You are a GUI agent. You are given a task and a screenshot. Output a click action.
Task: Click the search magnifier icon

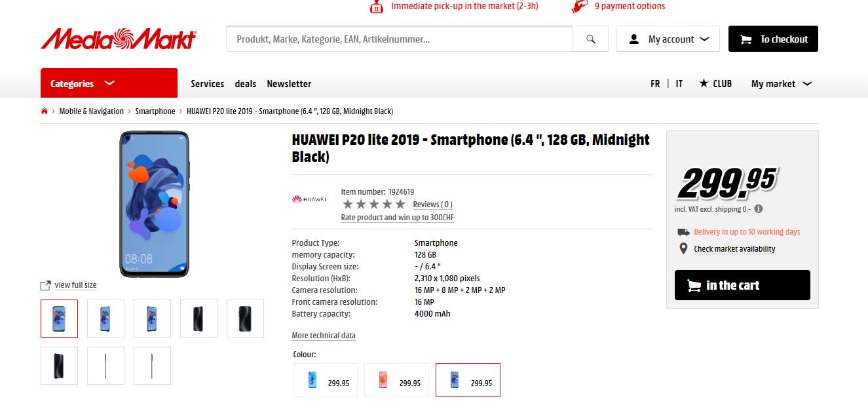(590, 39)
